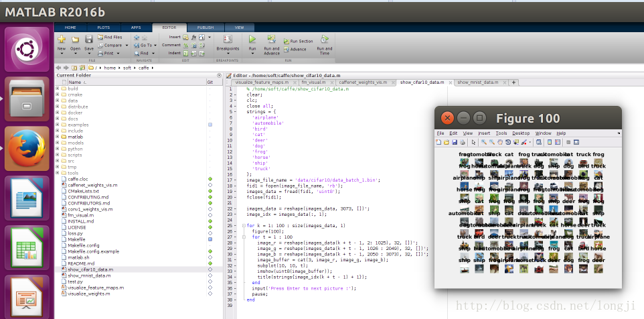This screenshot has width=644, height=319.
Task: Expand the examples folder
Action: [x=58, y=125]
